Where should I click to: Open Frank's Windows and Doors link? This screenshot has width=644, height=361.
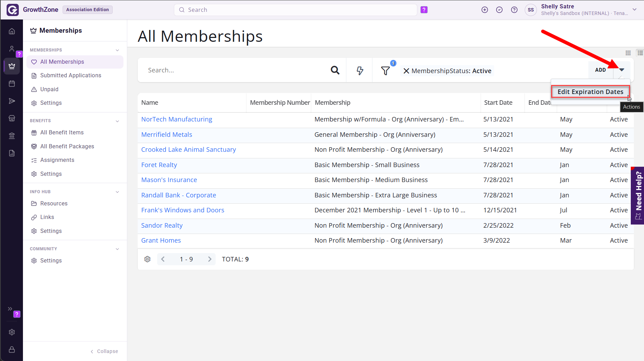coord(183,210)
